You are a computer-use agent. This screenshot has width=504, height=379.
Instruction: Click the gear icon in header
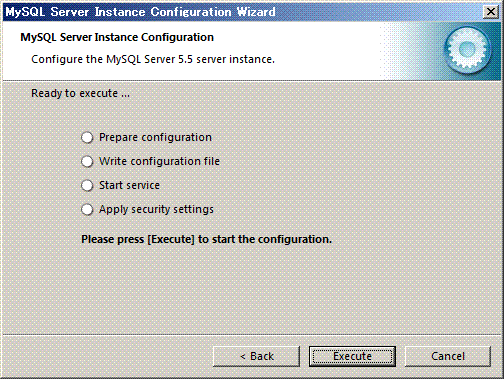(x=467, y=50)
